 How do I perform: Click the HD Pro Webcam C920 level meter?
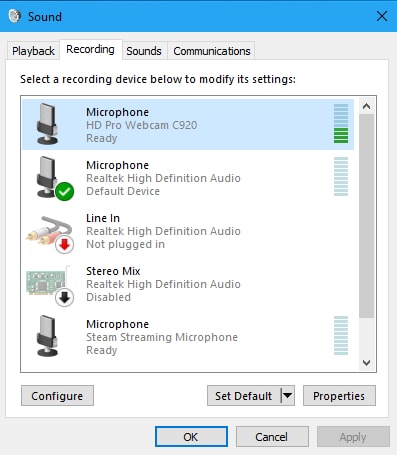pos(341,123)
